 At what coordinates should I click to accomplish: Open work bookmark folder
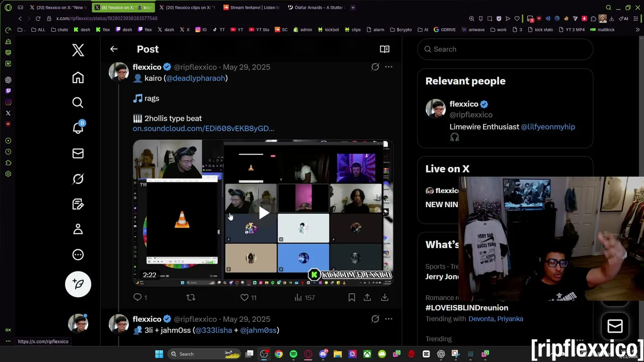(x=498, y=30)
